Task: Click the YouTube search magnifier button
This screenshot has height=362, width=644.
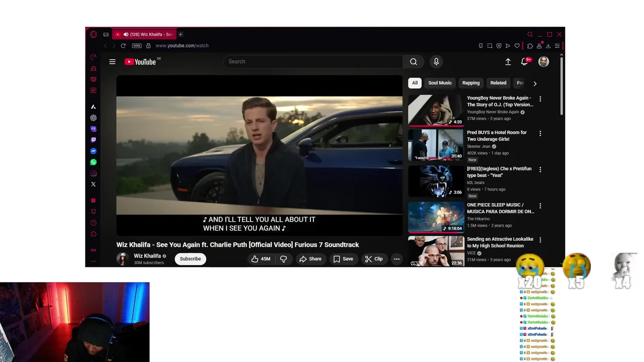Action: click(413, 61)
